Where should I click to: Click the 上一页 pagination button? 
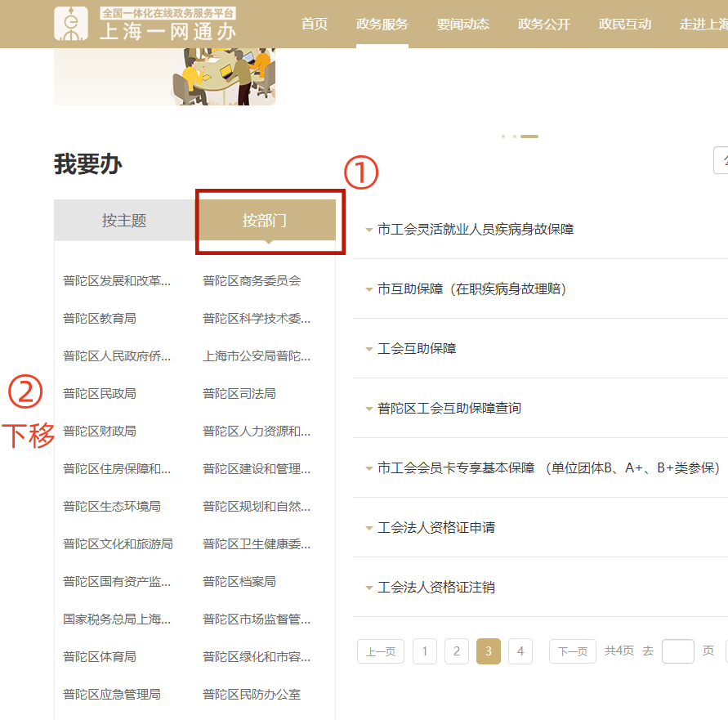click(381, 651)
